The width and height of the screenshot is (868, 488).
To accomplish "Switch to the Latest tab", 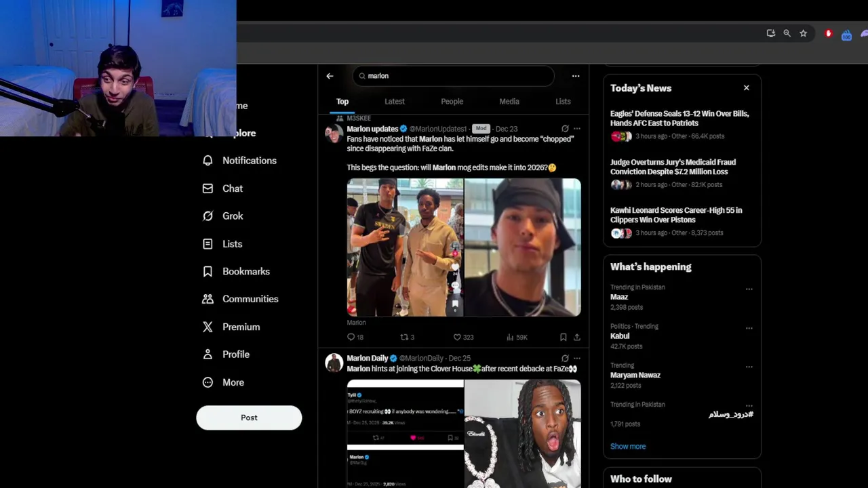I will (x=395, y=102).
